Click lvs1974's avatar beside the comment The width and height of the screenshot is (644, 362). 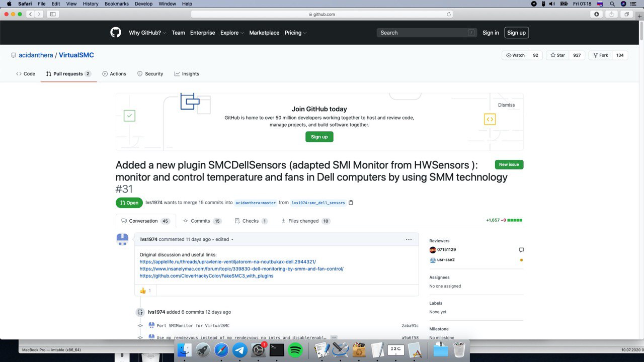[x=122, y=239]
